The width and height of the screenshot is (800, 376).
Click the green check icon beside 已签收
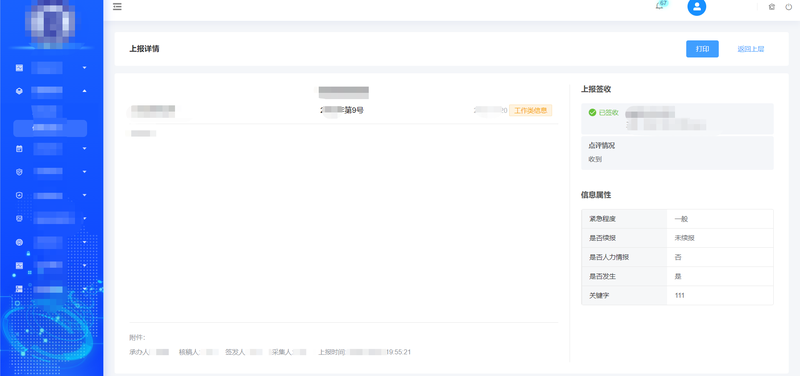[x=592, y=112]
